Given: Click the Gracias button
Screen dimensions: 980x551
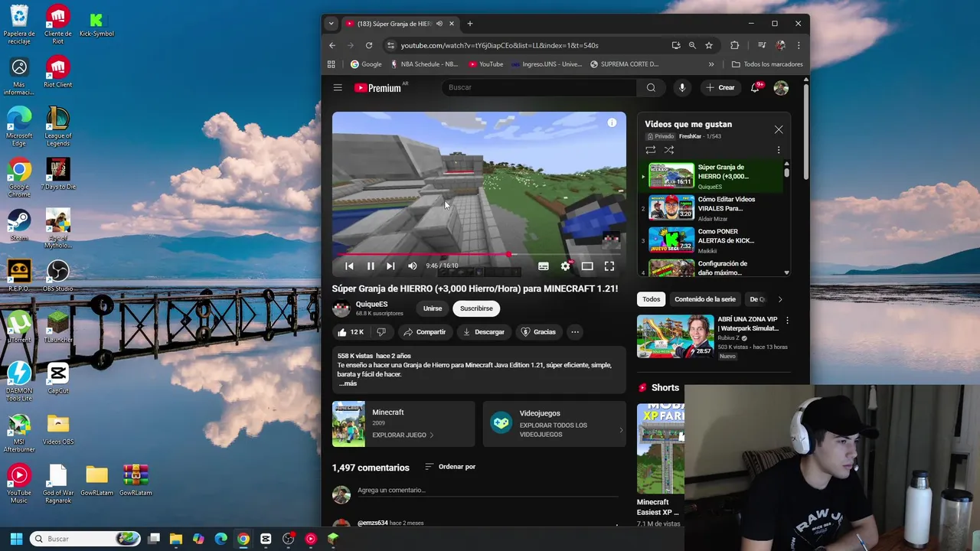Looking at the screenshot, I should [x=538, y=332].
